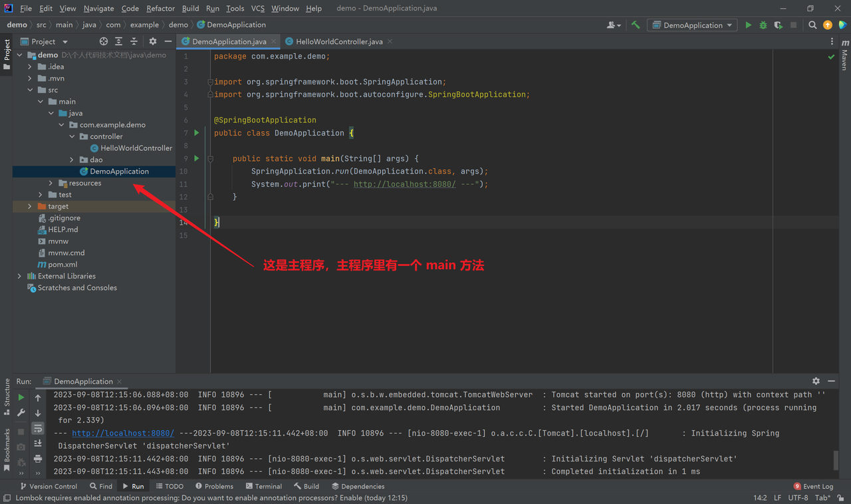Expand the .idea folder
The width and height of the screenshot is (851, 504).
coord(30,66)
